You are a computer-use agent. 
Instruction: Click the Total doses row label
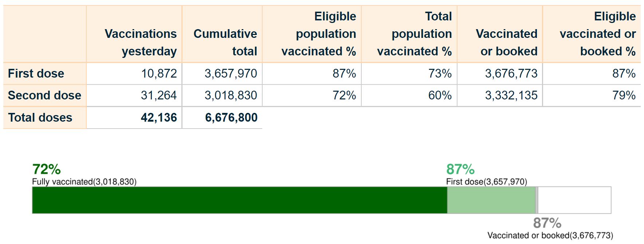[x=40, y=118]
